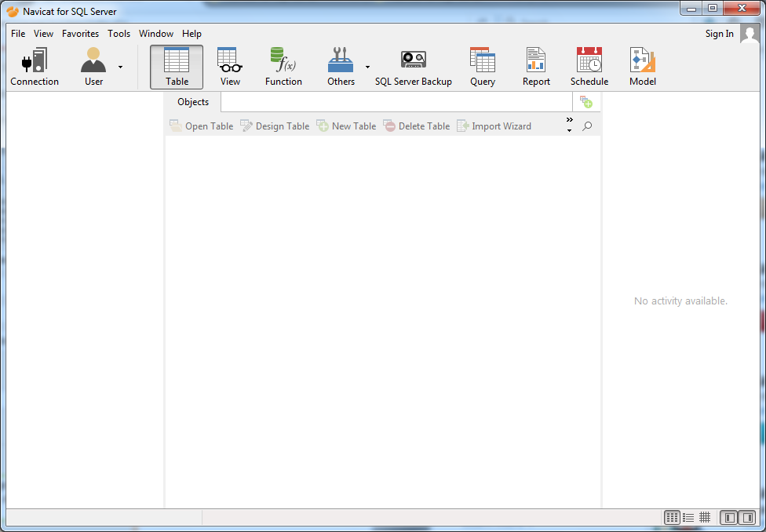Switch to detail grid view mode
The image size is (766, 532).
(705, 518)
